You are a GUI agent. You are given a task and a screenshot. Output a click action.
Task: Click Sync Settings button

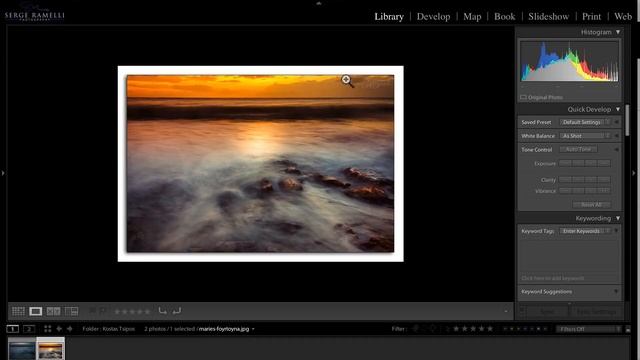596,312
